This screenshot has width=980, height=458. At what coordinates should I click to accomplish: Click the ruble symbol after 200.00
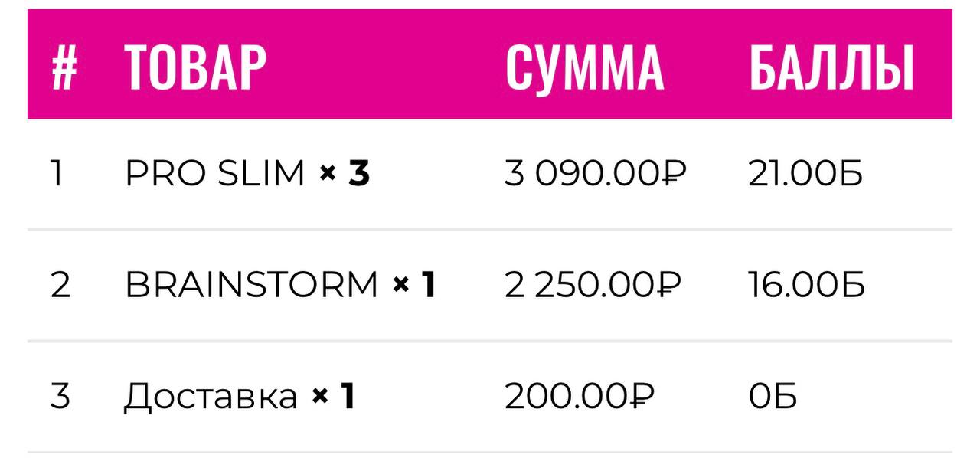click(x=640, y=397)
